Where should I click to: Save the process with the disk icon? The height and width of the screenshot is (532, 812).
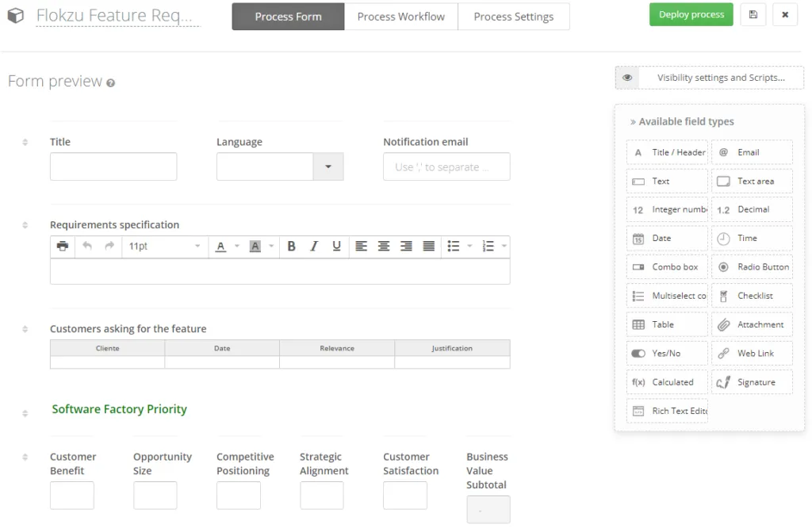(x=753, y=14)
